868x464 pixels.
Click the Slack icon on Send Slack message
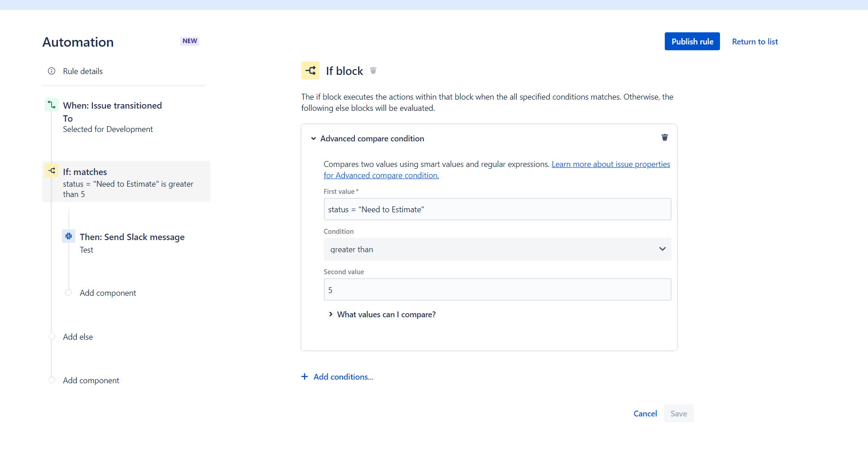pyautogui.click(x=69, y=236)
